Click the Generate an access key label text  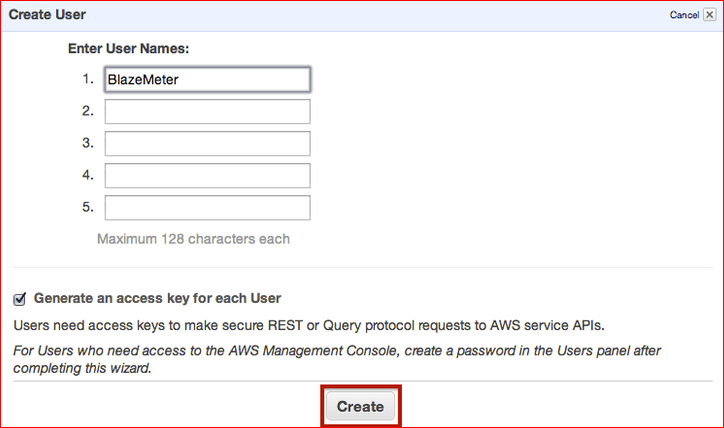[x=157, y=298]
